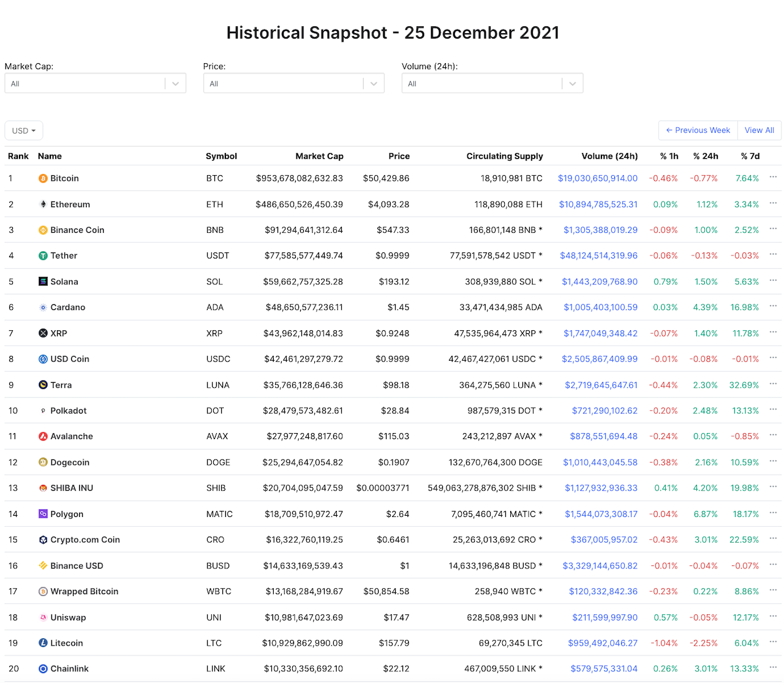This screenshot has height=683, width=784.
Task: Sort by Circulating Supply column header
Action: 505,156
